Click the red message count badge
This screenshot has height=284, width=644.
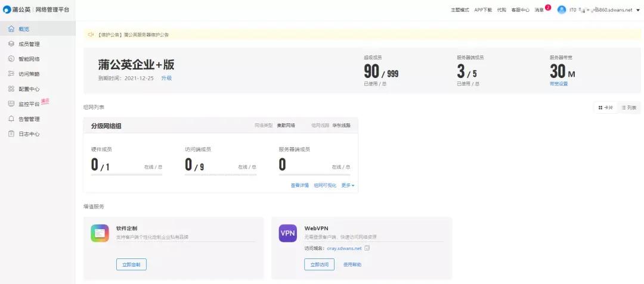coord(548,7)
